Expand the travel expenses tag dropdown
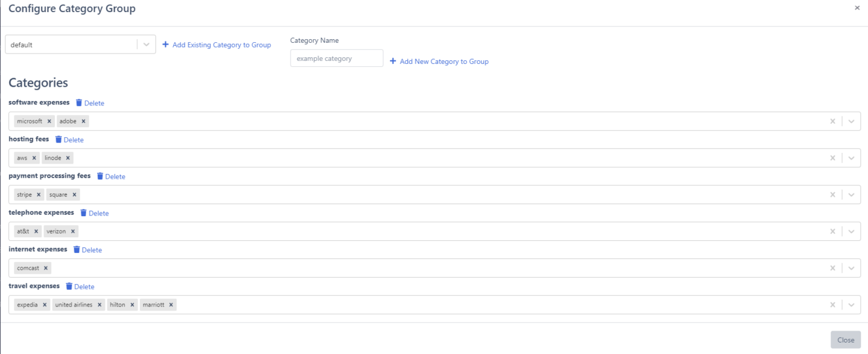The width and height of the screenshot is (868, 354). pos(851,305)
